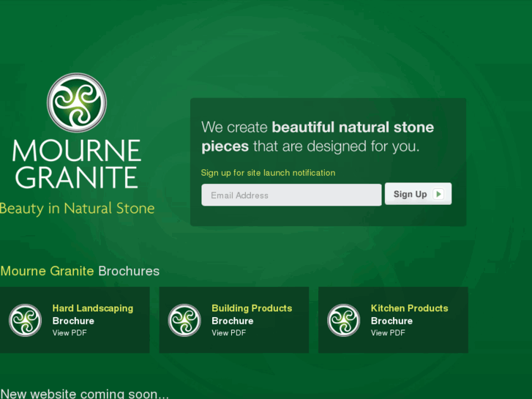Screen dimensions: 532x399
Task: Click View PDF under Hard Landscaping Brochure
Action: click(x=70, y=333)
